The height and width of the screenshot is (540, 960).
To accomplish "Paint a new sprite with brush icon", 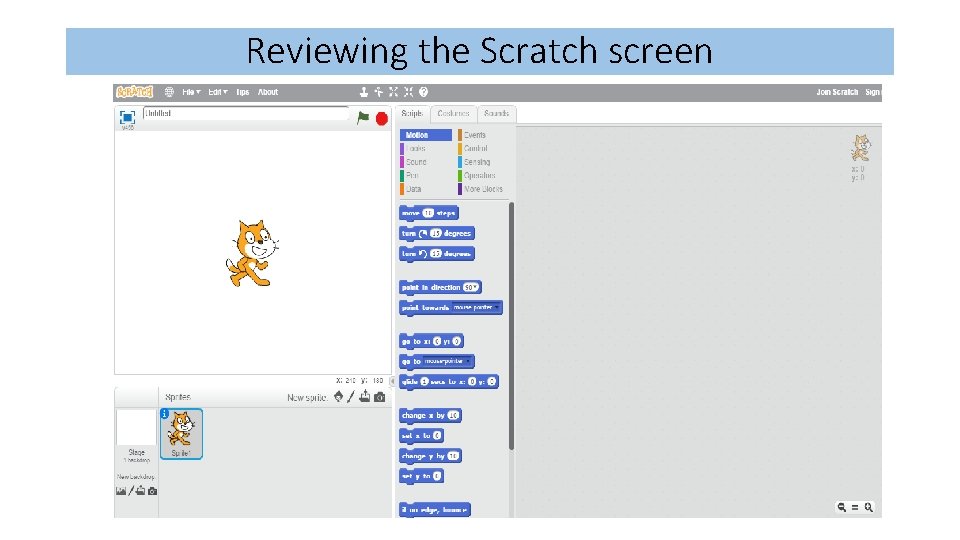I will point(351,397).
